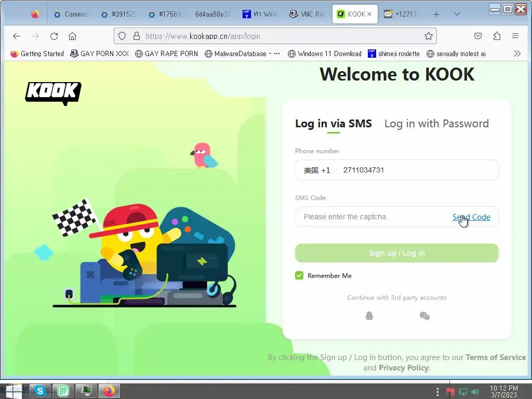532x399 pixels.
Task: Click the red flag tray icon
Action: click(450, 392)
